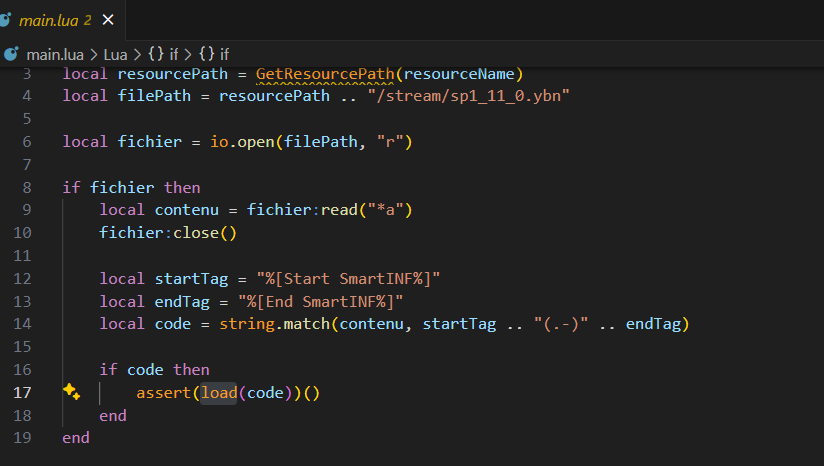Click the 'fichier:read' call on line 9

point(302,210)
